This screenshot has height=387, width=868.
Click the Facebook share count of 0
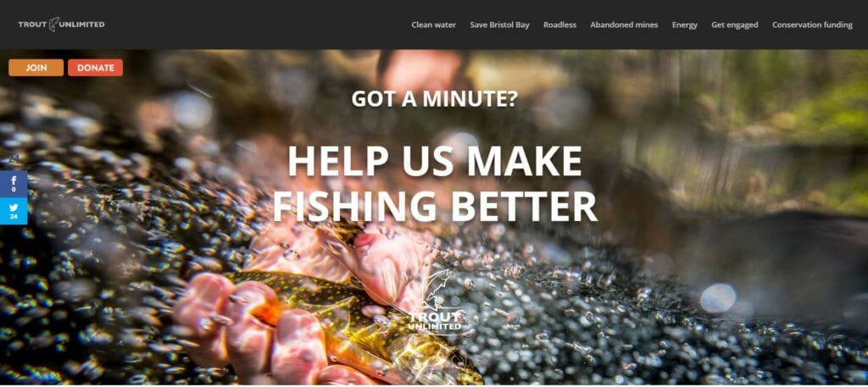[x=14, y=191]
